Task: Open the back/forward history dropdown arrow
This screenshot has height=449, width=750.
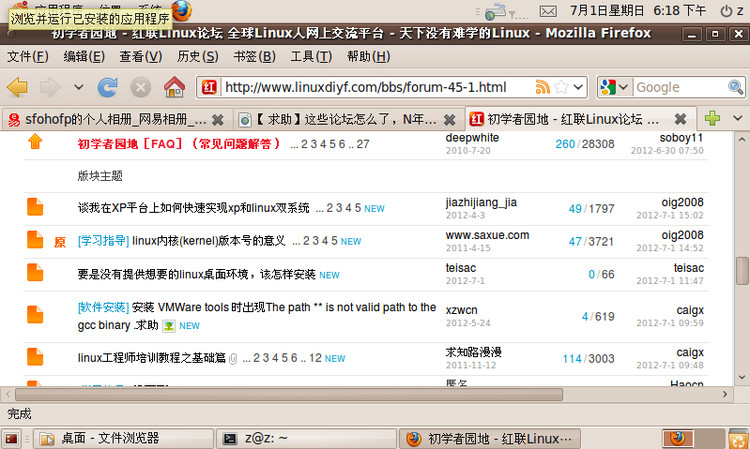Action: click(x=78, y=88)
